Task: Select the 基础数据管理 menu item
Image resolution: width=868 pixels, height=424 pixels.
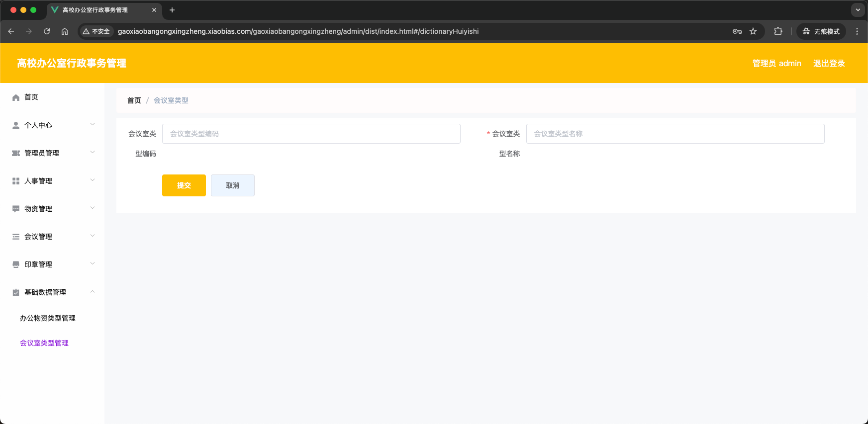Action: pos(52,292)
